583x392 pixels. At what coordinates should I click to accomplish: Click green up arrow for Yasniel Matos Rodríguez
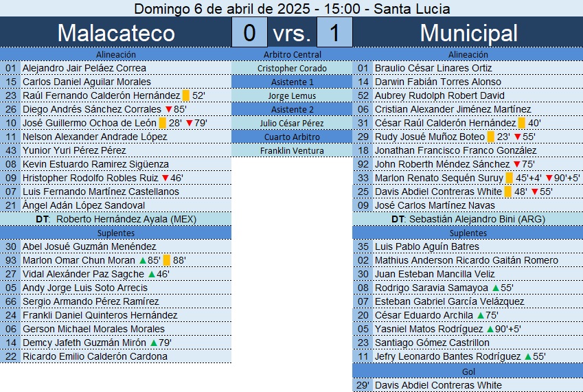click(x=490, y=330)
